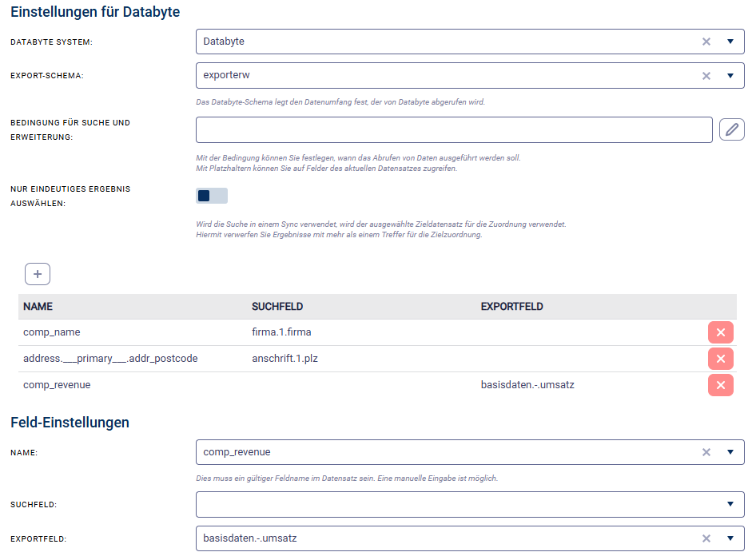Expand the Exportfeld dropdown arrow

[730, 538]
